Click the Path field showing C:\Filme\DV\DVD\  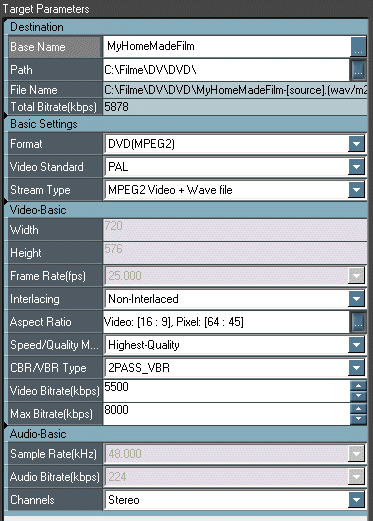226,70
